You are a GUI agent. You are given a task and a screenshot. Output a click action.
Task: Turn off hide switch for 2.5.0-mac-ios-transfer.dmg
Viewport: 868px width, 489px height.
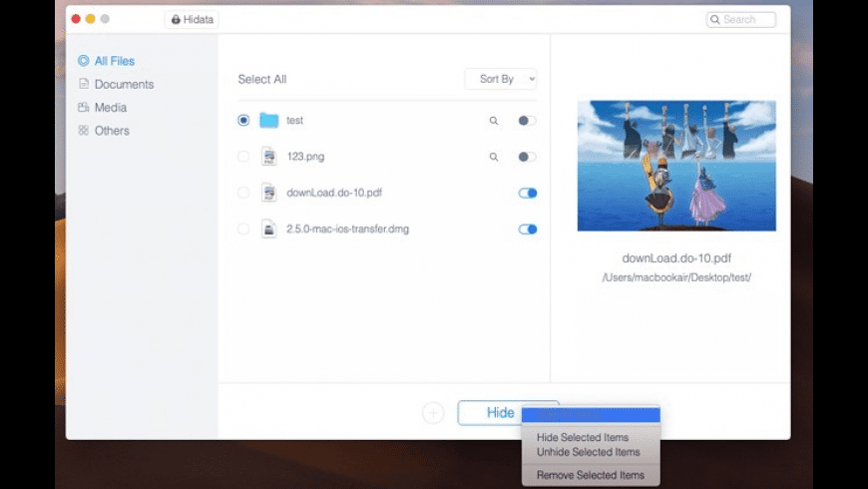pos(528,230)
